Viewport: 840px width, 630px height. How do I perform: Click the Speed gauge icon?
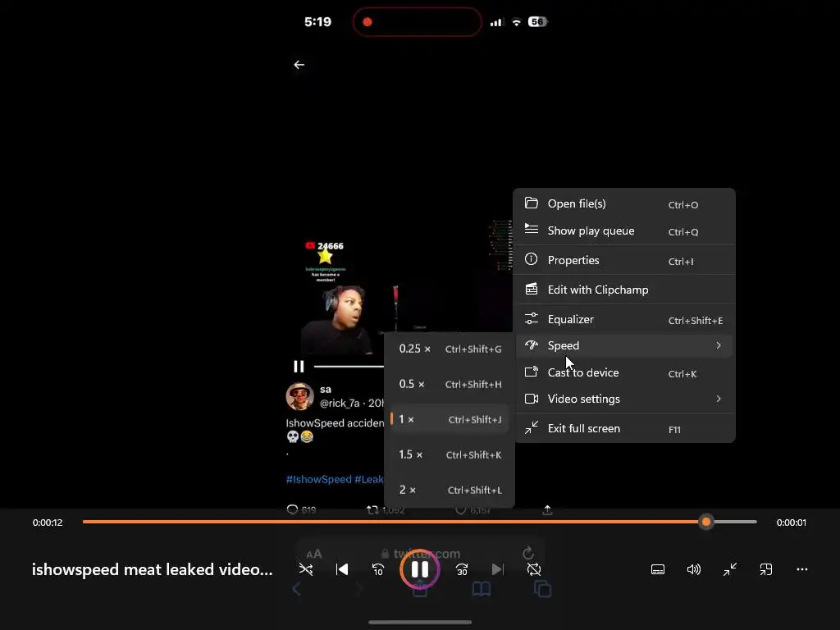coord(531,345)
